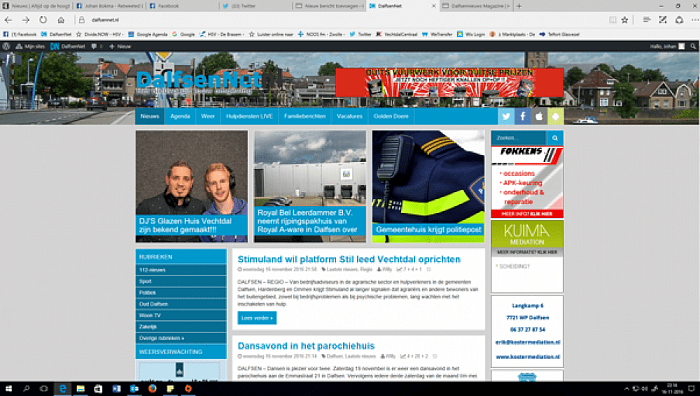Open the Familieberichten menu item

[304, 116]
